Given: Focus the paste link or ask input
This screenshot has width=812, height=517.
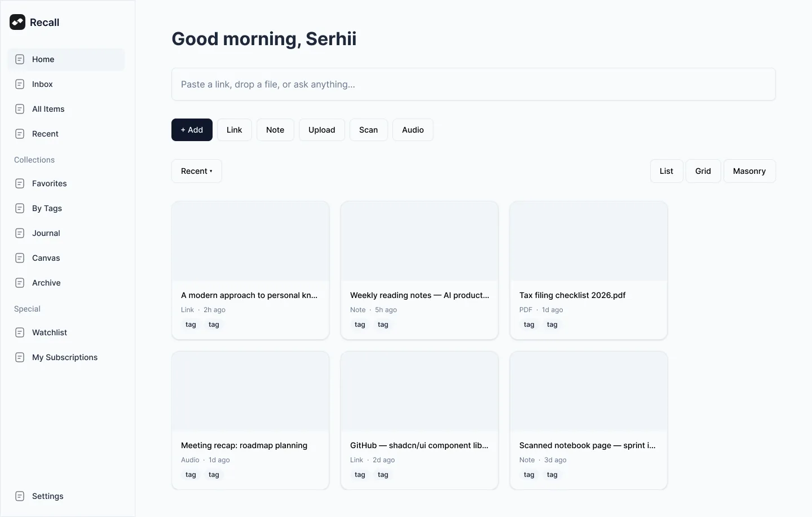Looking at the screenshot, I should point(474,84).
